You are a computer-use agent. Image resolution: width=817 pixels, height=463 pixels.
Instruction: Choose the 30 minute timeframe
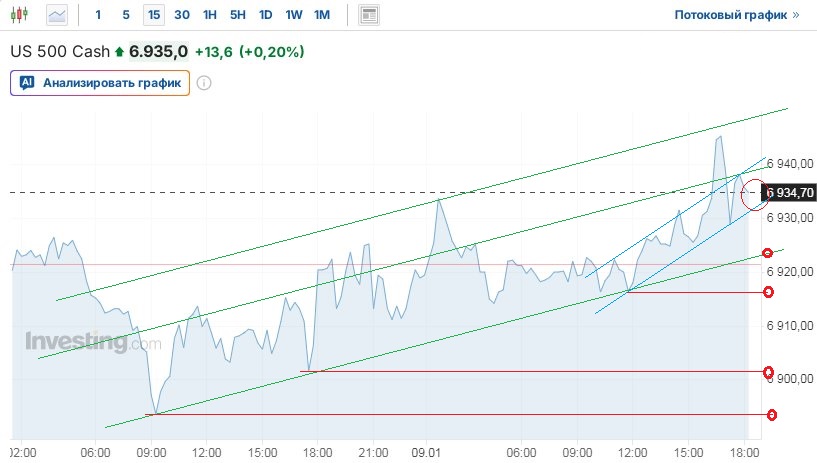point(181,15)
